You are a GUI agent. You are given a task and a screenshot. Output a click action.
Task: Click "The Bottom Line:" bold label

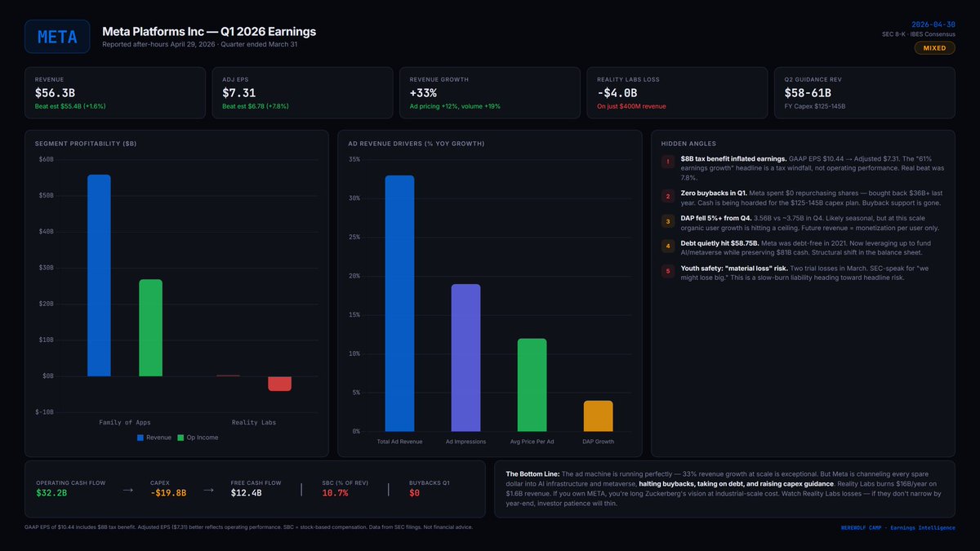532,473
